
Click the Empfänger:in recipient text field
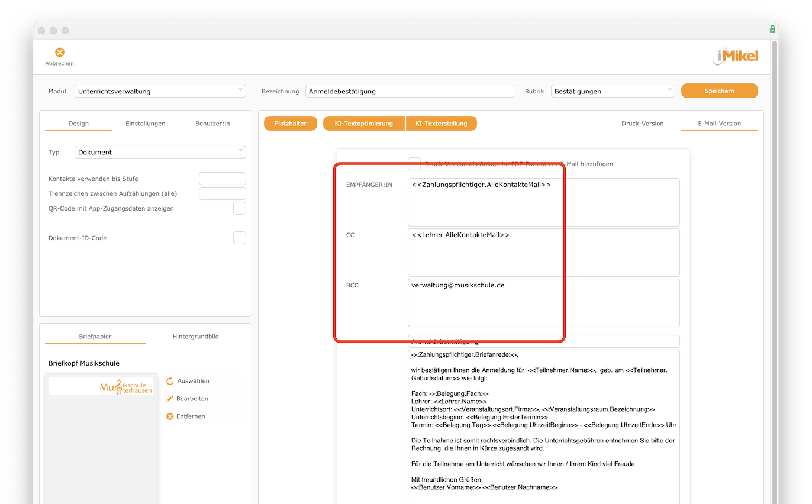click(x=544, y=202)
